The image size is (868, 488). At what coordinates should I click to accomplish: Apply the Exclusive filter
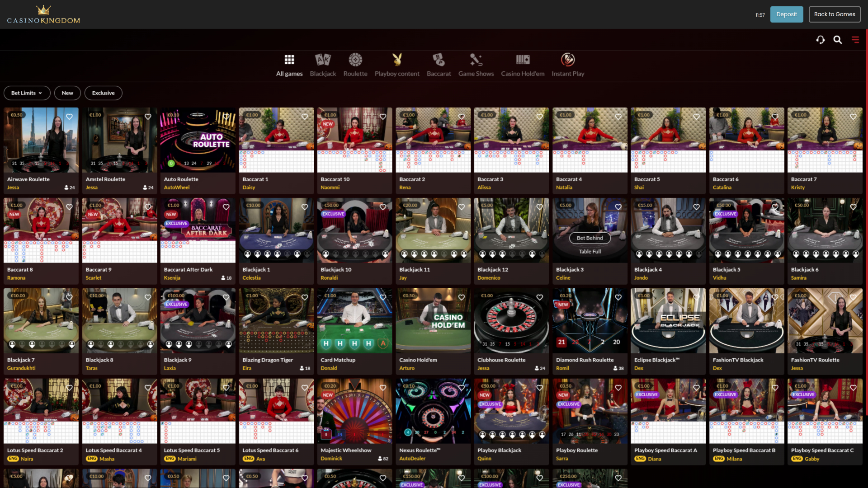(103, 93)
